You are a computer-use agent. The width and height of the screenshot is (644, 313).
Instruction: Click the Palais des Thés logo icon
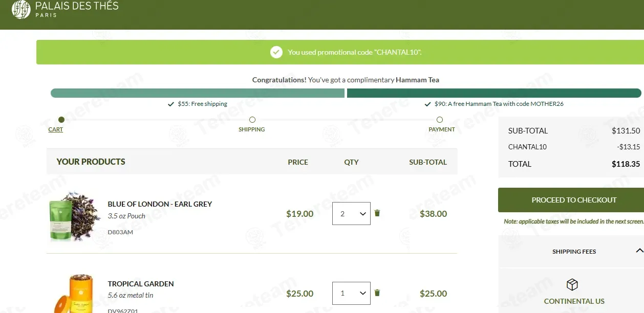click(x=21, y=9)
